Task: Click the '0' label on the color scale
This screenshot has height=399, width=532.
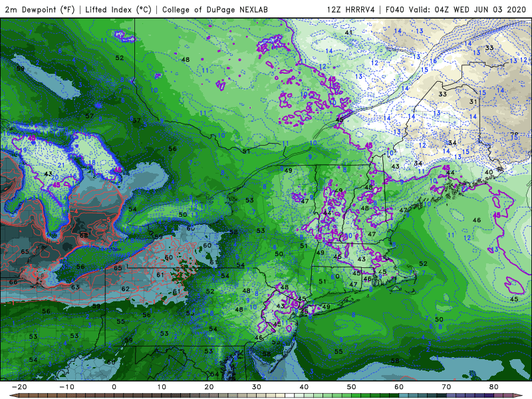Action: [114, 387]
